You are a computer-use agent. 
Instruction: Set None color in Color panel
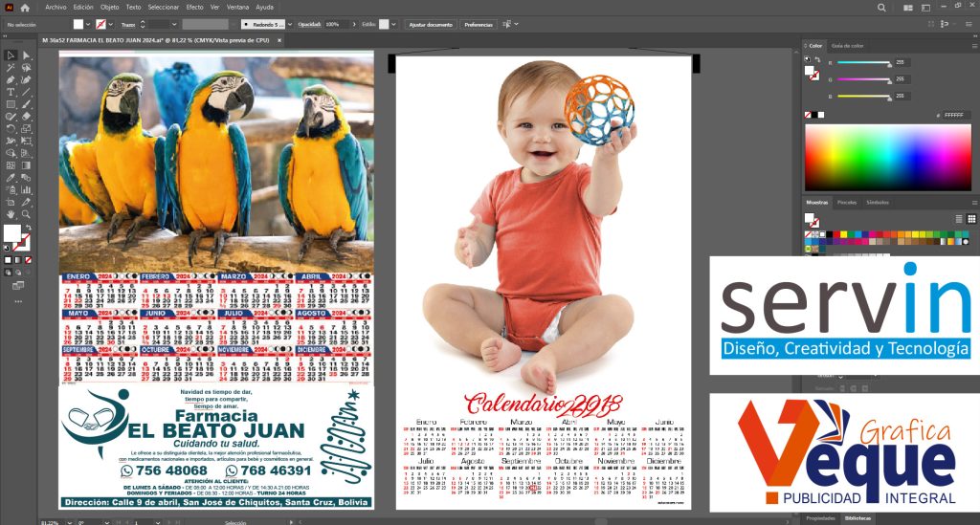810,115
